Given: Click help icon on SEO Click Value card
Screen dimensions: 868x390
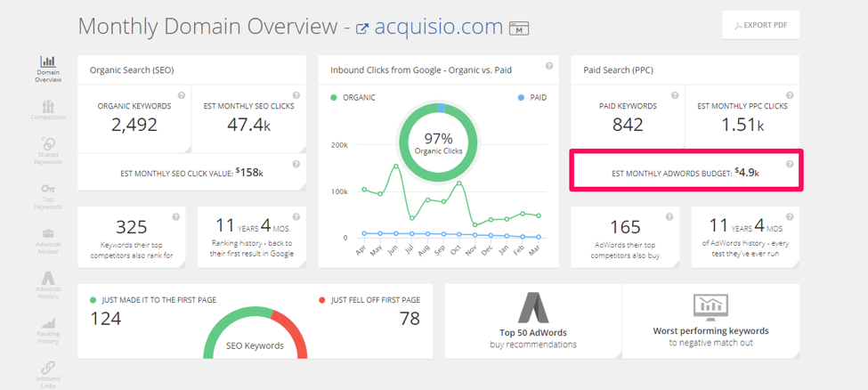Looking at the screenshot, I should coord(296,164).
